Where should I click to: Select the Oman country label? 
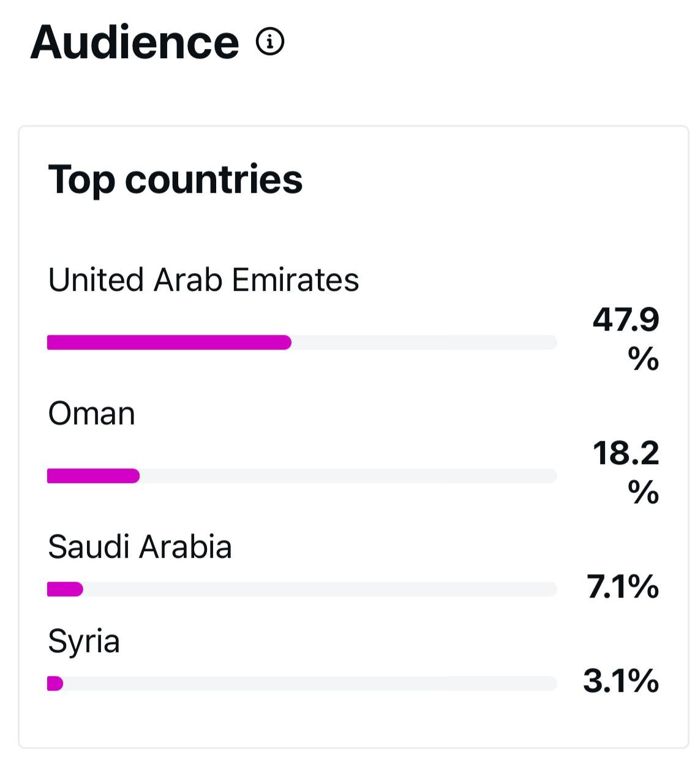pyautogui.click(x=91, y=413)
